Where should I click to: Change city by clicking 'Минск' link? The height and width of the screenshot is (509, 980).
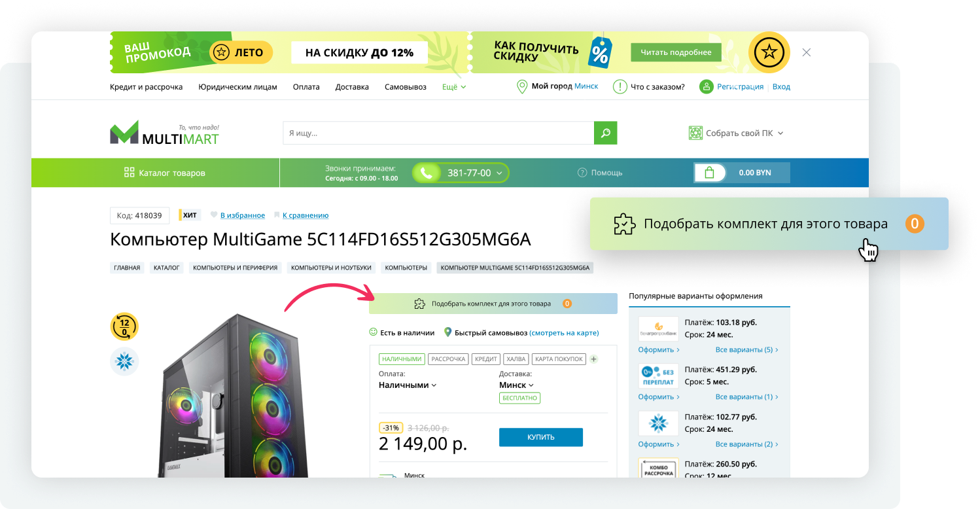[586, 86]
